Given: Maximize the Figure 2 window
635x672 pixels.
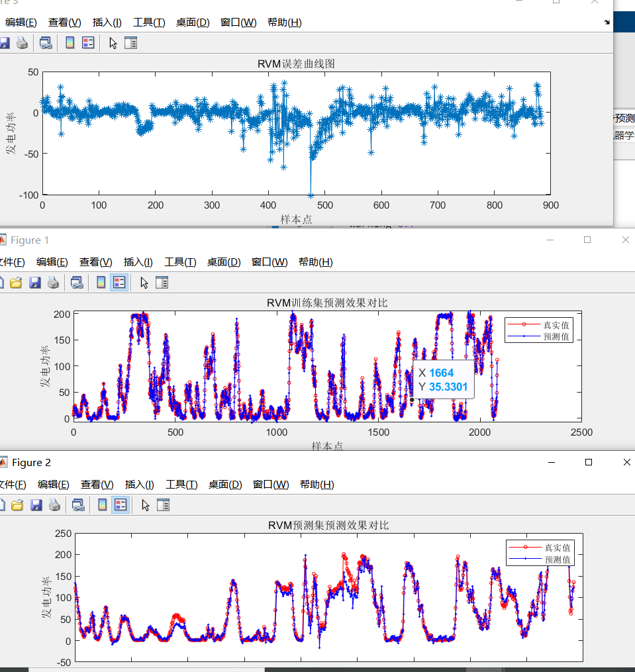Looking at the screenshot, I should (588, 462).
